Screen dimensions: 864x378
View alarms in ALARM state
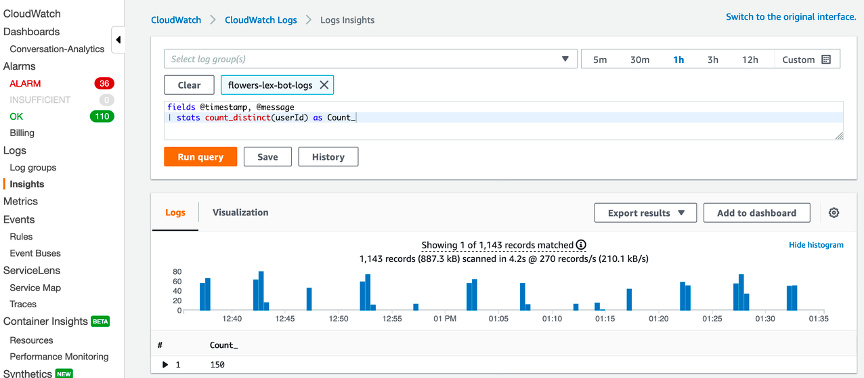25,83
